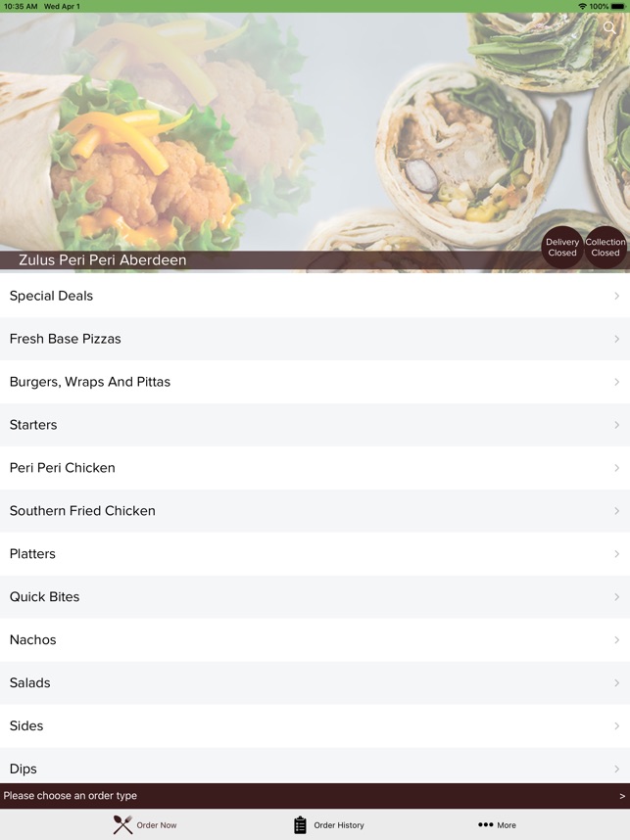
Task: Open the Southern Fried Chicken category
Action: [315, 510]
